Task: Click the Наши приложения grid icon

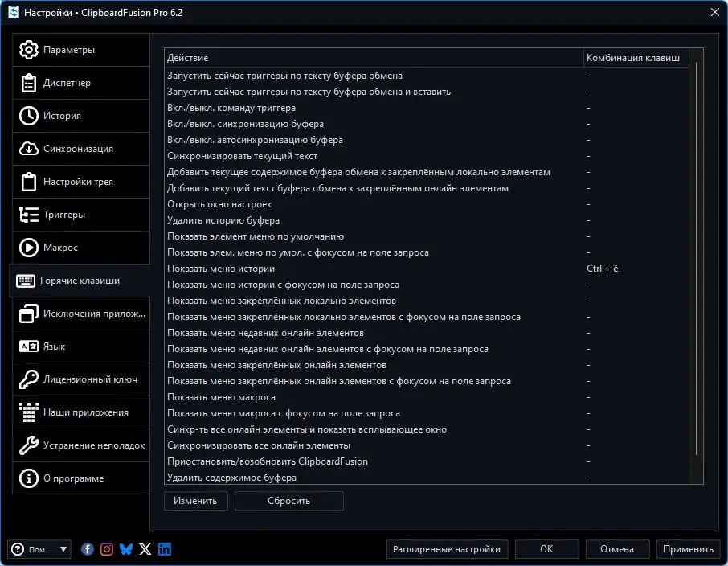Action: [28, 412]
